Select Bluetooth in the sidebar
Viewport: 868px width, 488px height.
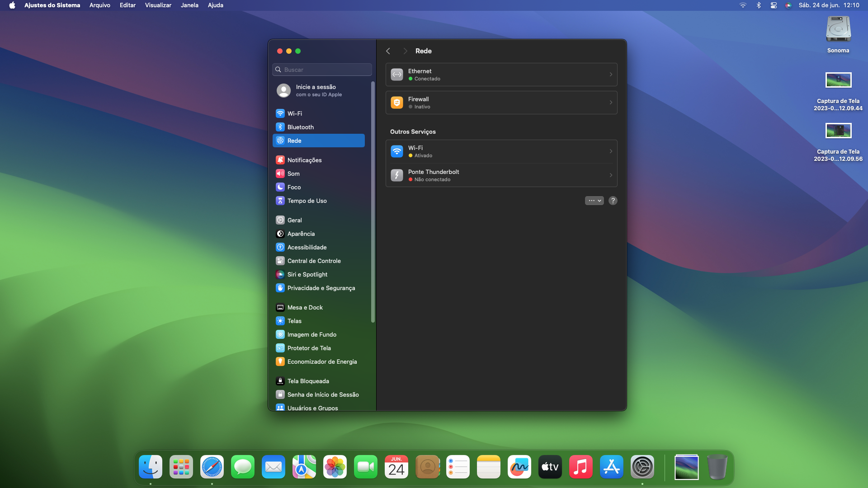tap(300, 127)
